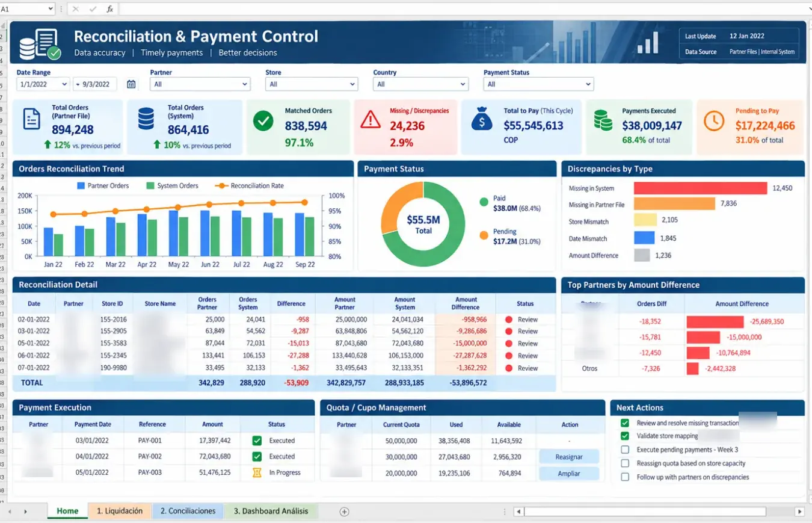The height and width of the screenshot is (523, 812).
Task: Click the green System Orders legend swatch
Action: click(x=150, y=186)
